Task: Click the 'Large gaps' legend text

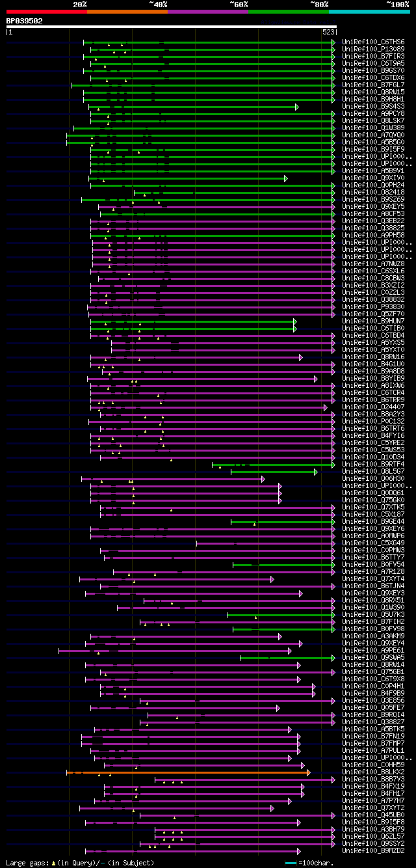Action: pos(26,863)
